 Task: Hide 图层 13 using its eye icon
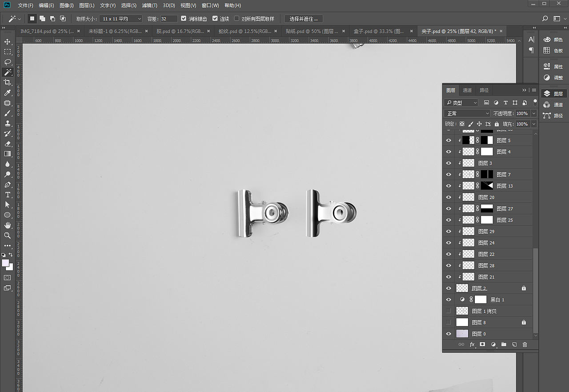click(x=449, y=186)
